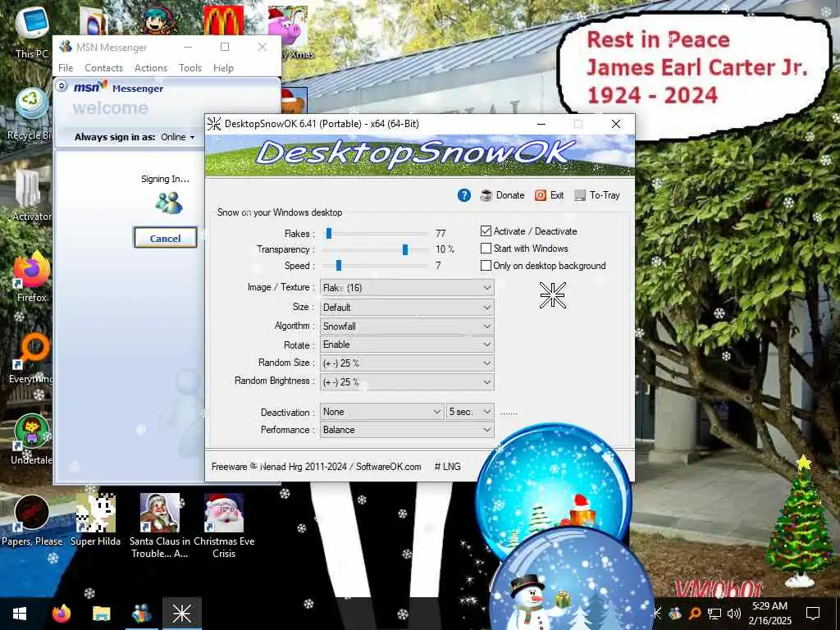840x630 pixels.
Task: Minimize the DesktopSnowOK window
Action: coord(541,124)
